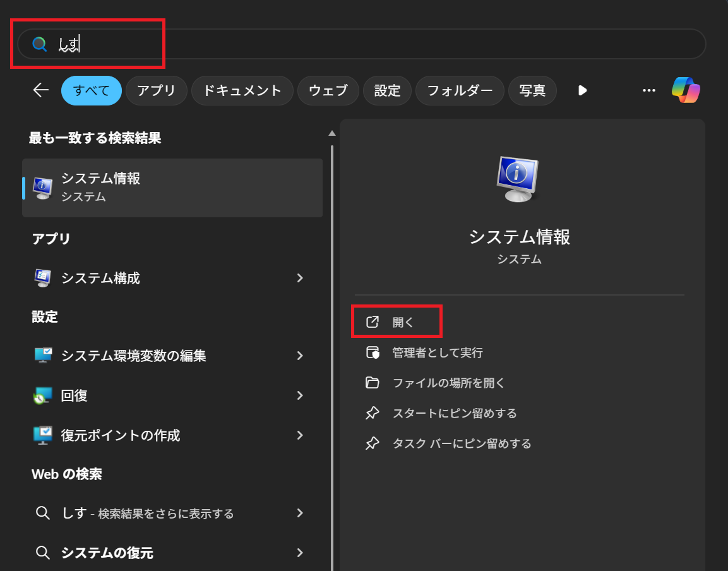This screenshot has height=571, width=728.
Task: Click the shield icon for 管理者として実行
Action: 373,352
